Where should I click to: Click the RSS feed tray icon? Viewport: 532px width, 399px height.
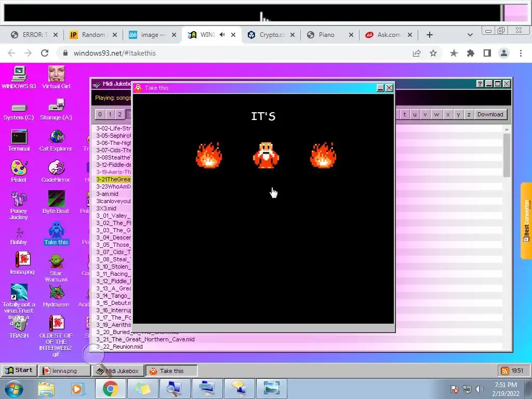pyautogui.click(x=505, y=370)
